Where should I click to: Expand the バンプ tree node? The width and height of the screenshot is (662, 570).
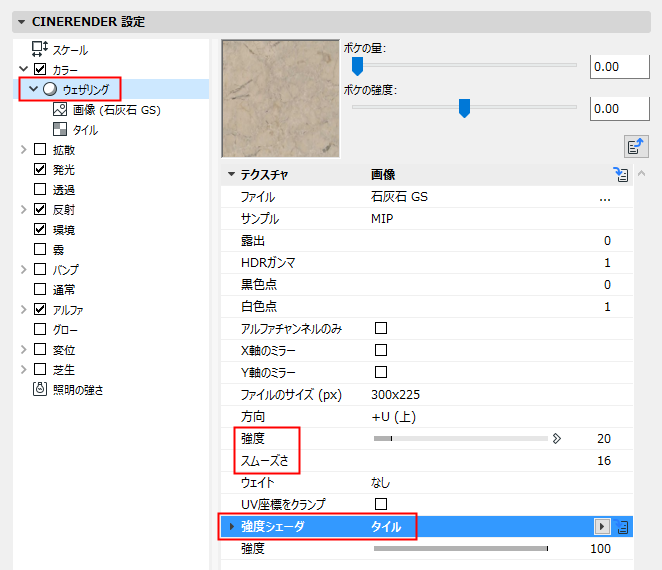click(x=24, y=269)
